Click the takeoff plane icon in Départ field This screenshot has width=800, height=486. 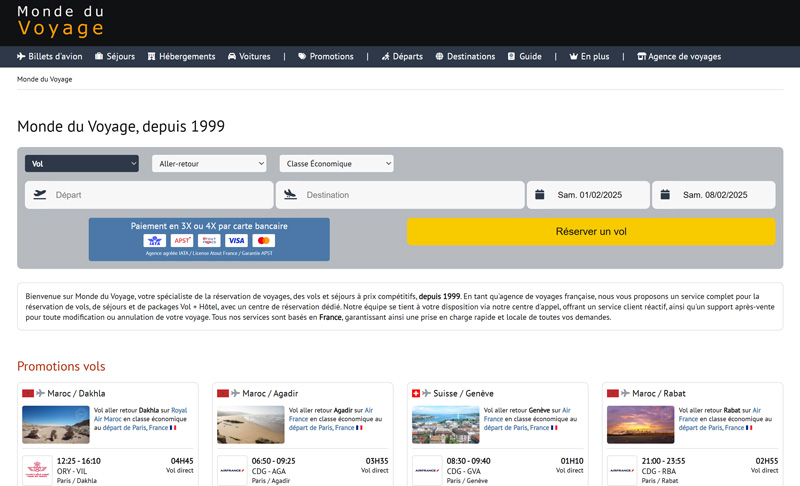[40, 195]
